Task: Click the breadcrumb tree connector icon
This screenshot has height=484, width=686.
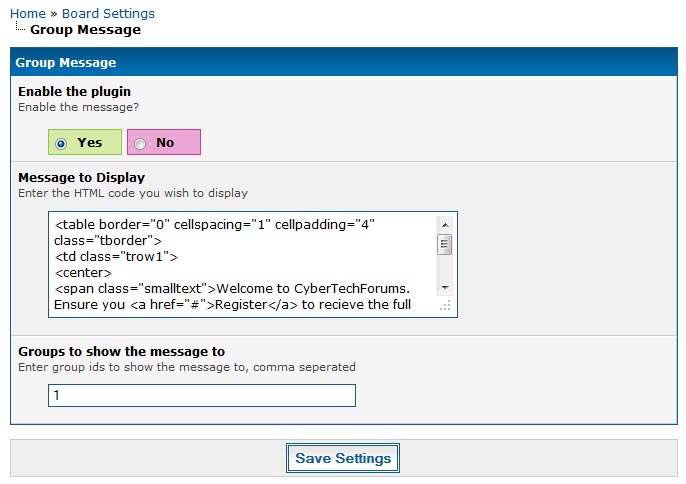Action: pyautogui.click(x=21, y=28)
